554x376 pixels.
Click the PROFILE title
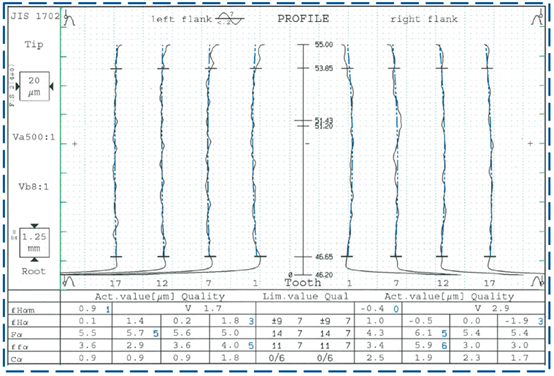tap(303, 18)
